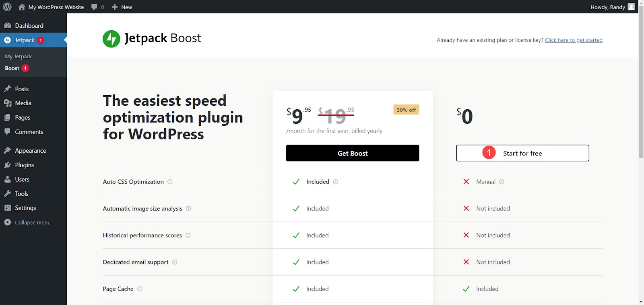Show info for Auto CSS Optimization feature
This screenshot has height=305, width=644.
click(x=170, y=182)
